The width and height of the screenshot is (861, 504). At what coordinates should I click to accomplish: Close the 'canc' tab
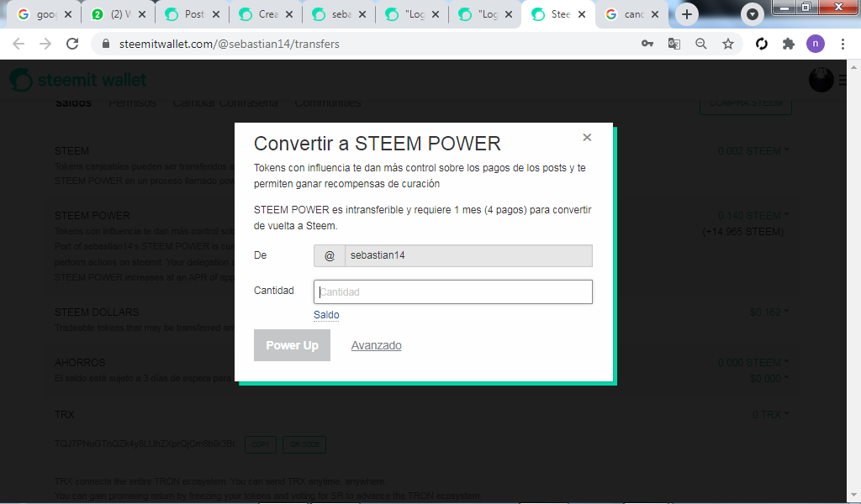655,14
